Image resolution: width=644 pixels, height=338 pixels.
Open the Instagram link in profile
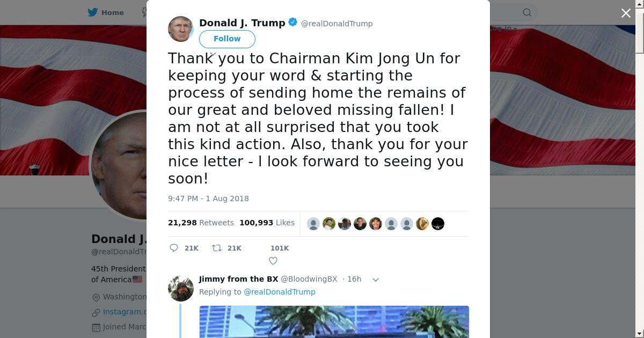125,312
